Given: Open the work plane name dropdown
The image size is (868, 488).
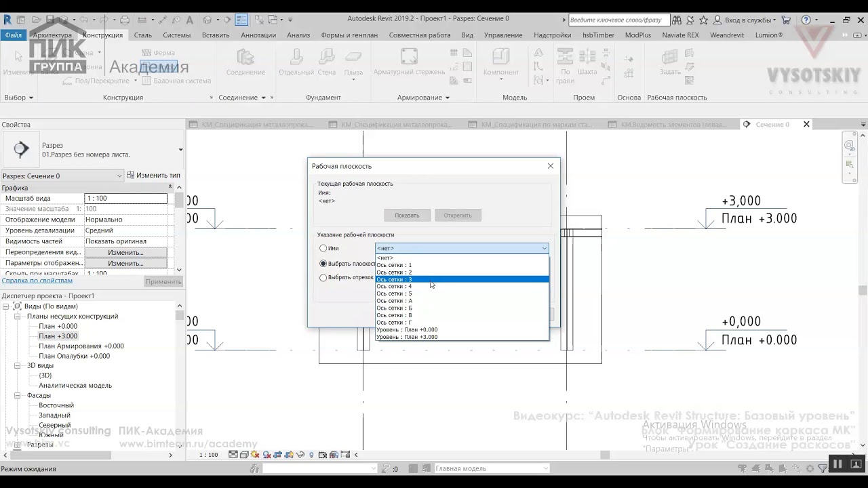Looking at the screenshot, I should pyautogui.click(x=462, y=248).
